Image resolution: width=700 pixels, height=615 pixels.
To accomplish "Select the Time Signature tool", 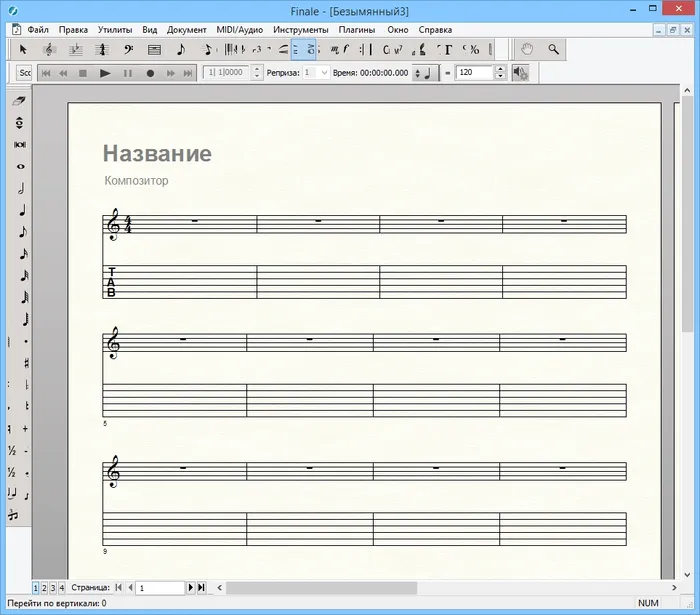I will tap(102, 50).
